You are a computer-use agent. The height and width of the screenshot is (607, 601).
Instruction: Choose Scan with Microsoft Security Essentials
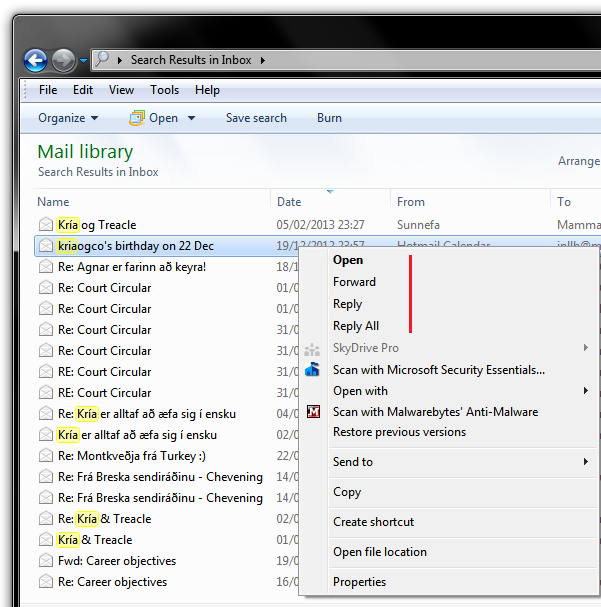click(x=439, y=370)
